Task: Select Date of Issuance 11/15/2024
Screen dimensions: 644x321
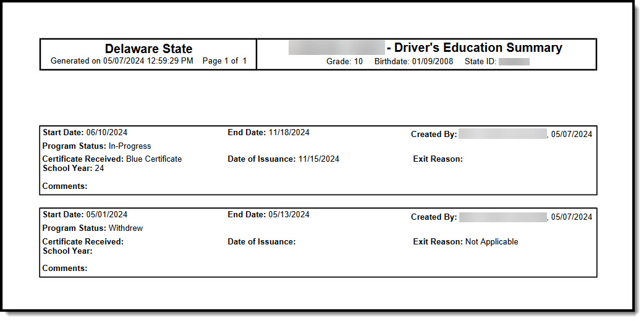Action: pyautogui.click(x=284, y=159)
